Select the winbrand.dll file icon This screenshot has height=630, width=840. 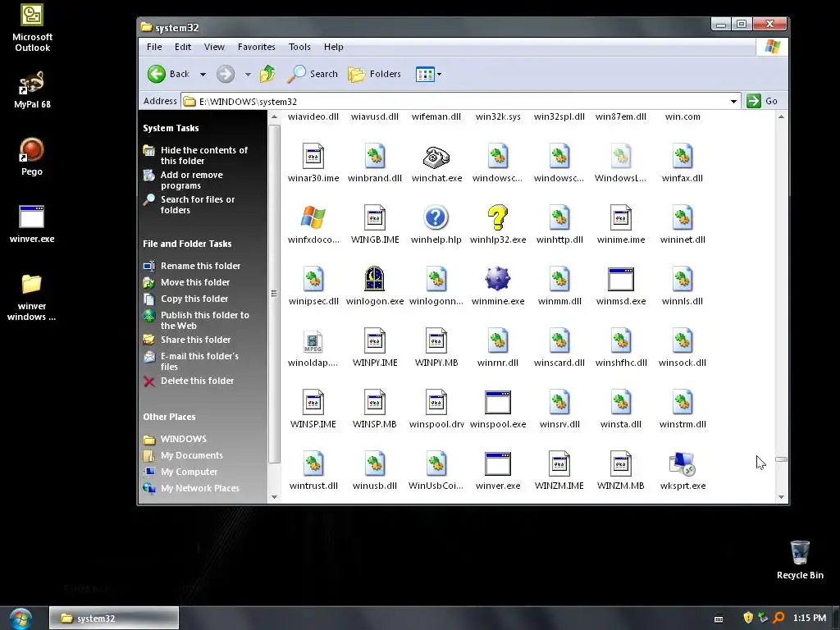point(374,157)
